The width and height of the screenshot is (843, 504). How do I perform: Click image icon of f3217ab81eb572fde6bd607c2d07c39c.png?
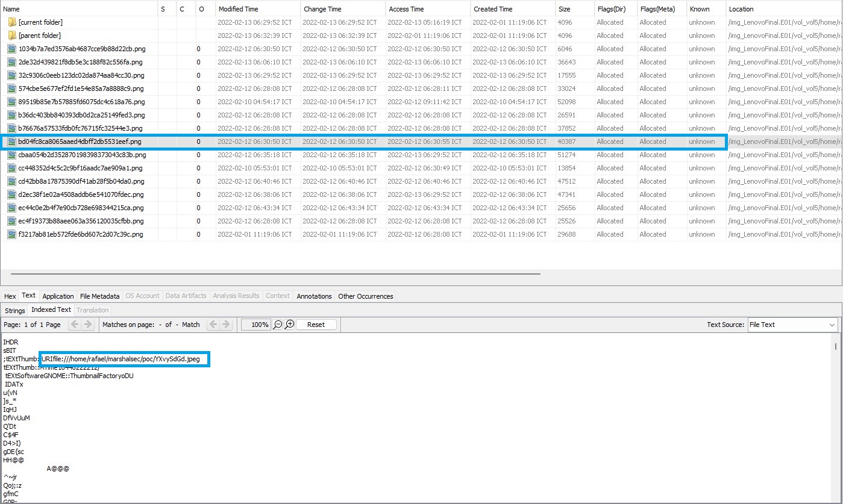11,234
